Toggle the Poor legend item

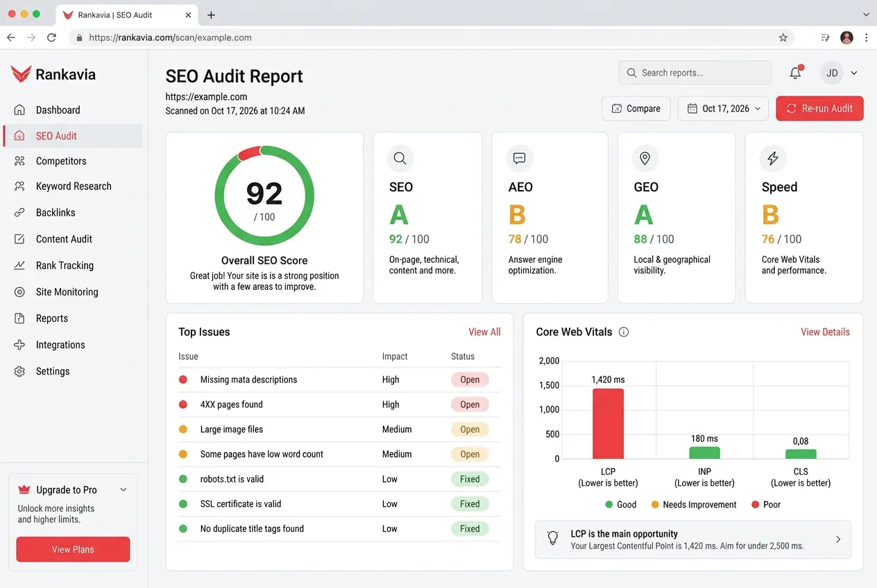tap(766, 505)
